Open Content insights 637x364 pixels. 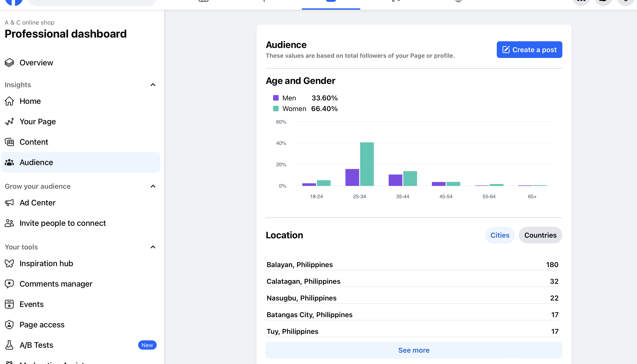pos(80,142)
